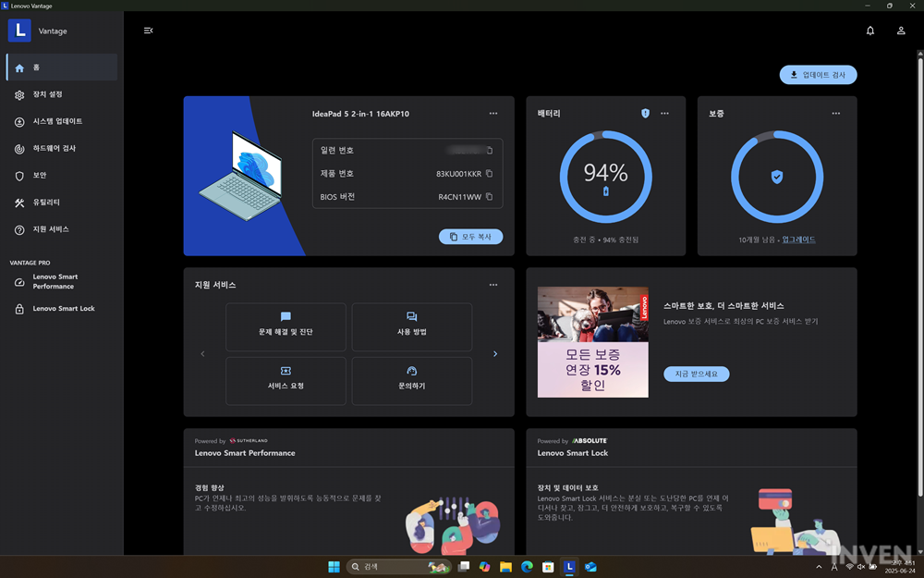Open 서비스 요청 tile
The width and height of the screenshot is (924, 578).
(x=286, y=381)
